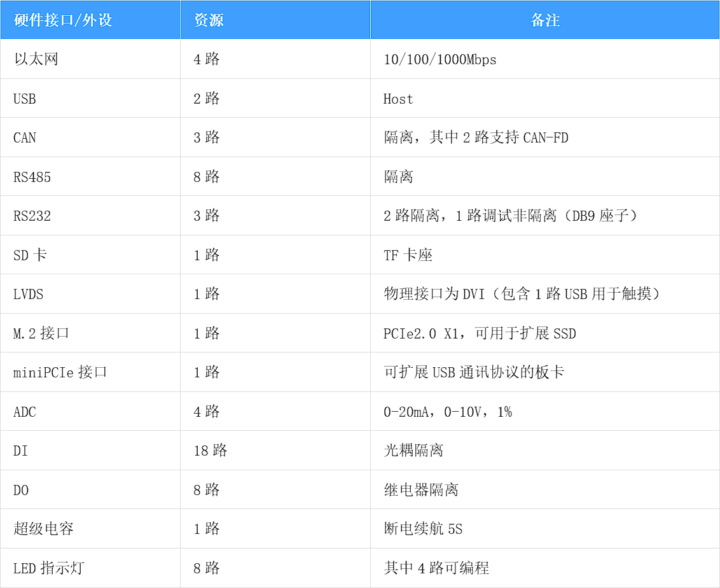Select the PCIe2.0 X1 remark cell

click(480, 333)
